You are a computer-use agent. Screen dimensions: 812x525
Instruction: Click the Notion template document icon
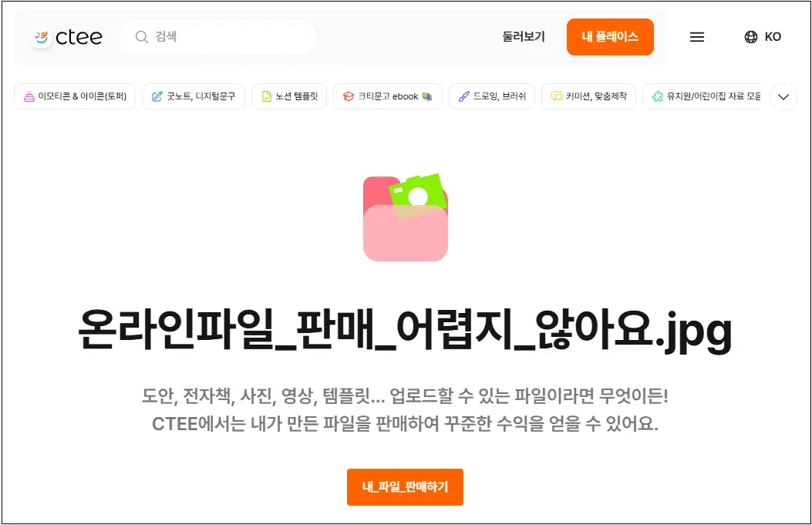[267, 96]
